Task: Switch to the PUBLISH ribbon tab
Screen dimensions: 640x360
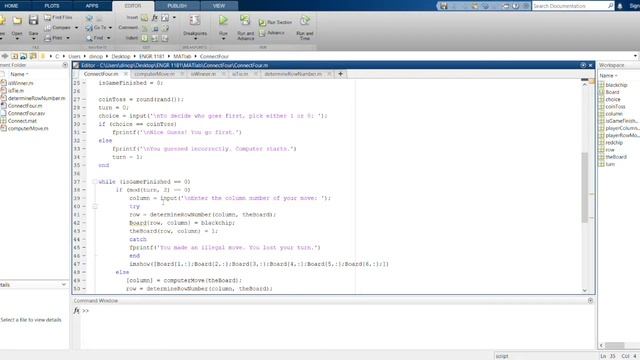Action: tap(177, 6)
